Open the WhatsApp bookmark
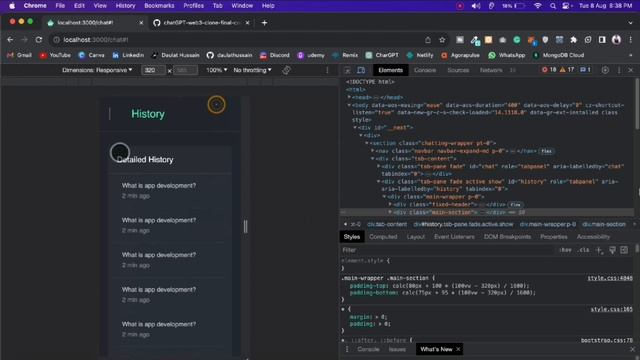 tap(507, 55)
